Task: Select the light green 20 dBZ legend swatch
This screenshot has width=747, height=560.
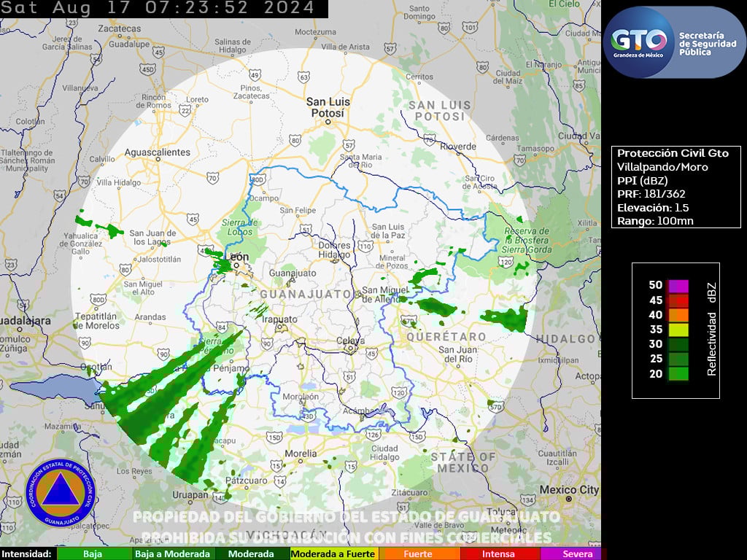Action: click(678, 374)
